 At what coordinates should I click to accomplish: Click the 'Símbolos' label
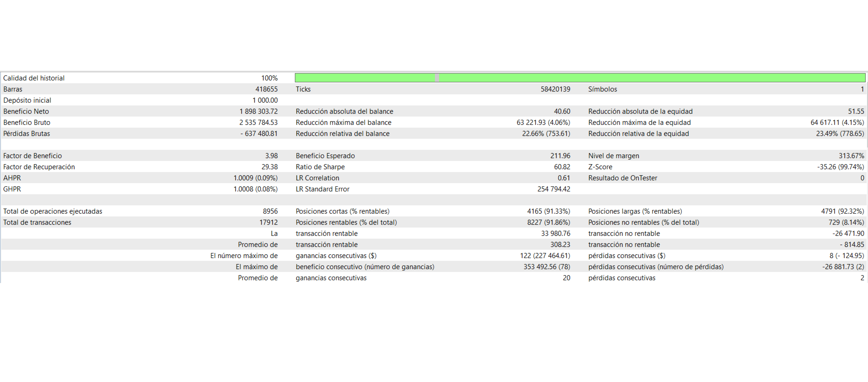tap(603, 89)
